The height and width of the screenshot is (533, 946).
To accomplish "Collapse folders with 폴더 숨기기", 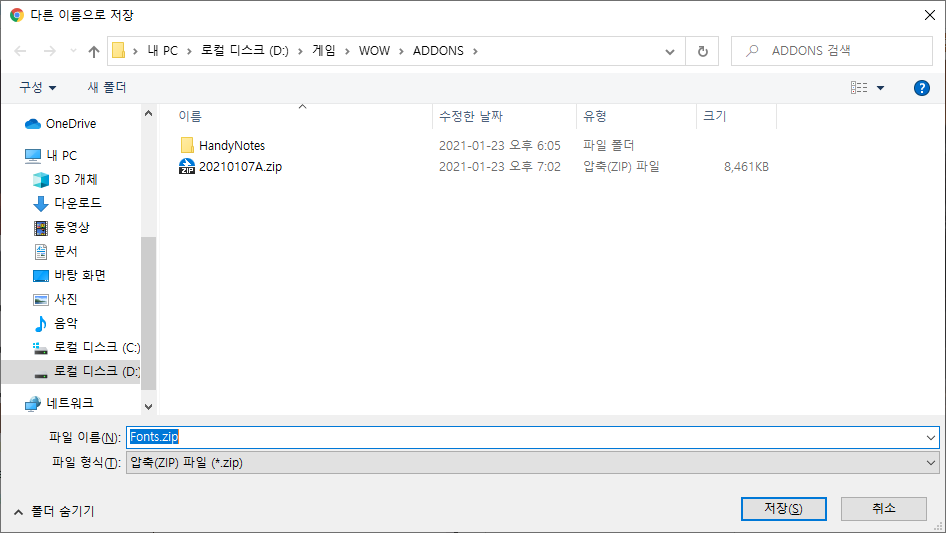I will pos(54,511).
